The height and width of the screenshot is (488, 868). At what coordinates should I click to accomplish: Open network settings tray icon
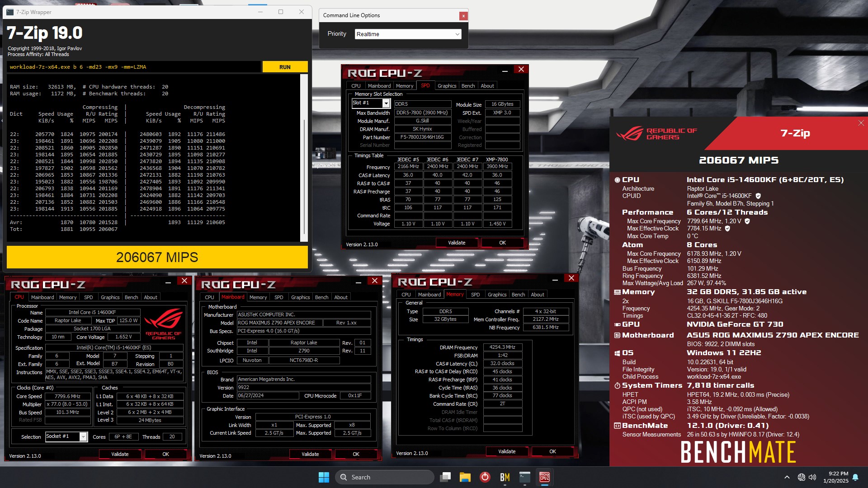[802, 477]
